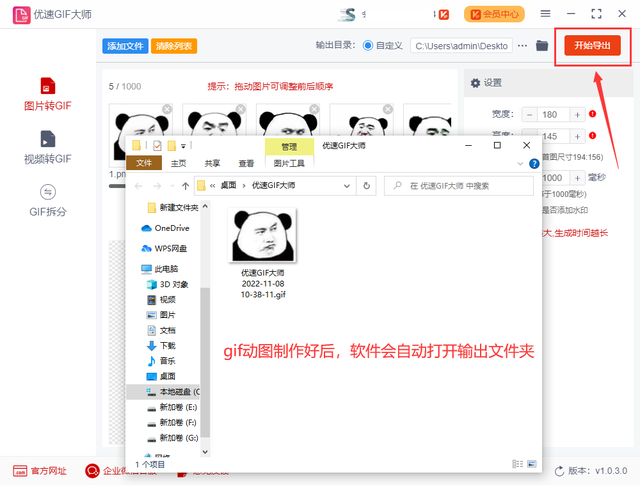Select 音乐 folder in navigation pane
640x486 pixels.
pos(161,361)
